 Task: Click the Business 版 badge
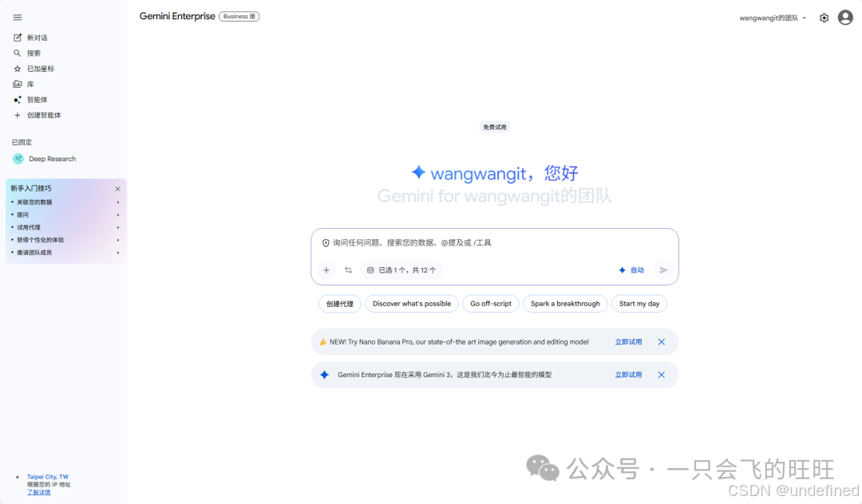[x=239, y=17]
